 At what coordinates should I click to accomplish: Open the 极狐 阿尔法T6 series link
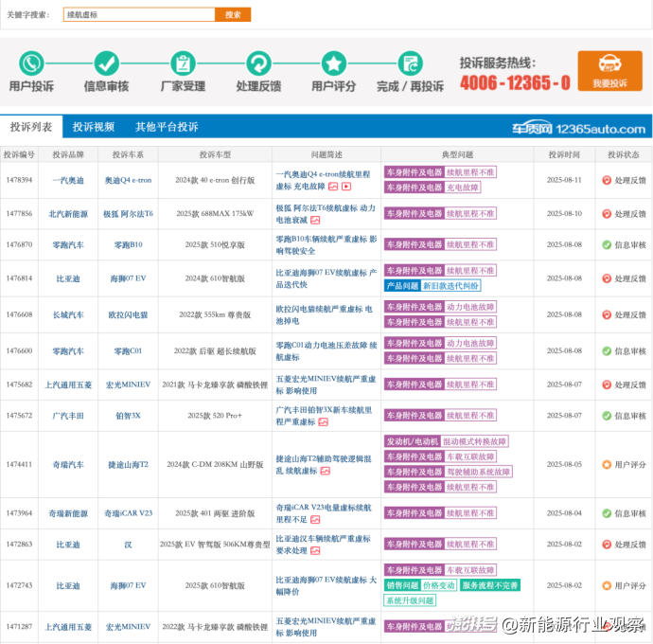128,214
